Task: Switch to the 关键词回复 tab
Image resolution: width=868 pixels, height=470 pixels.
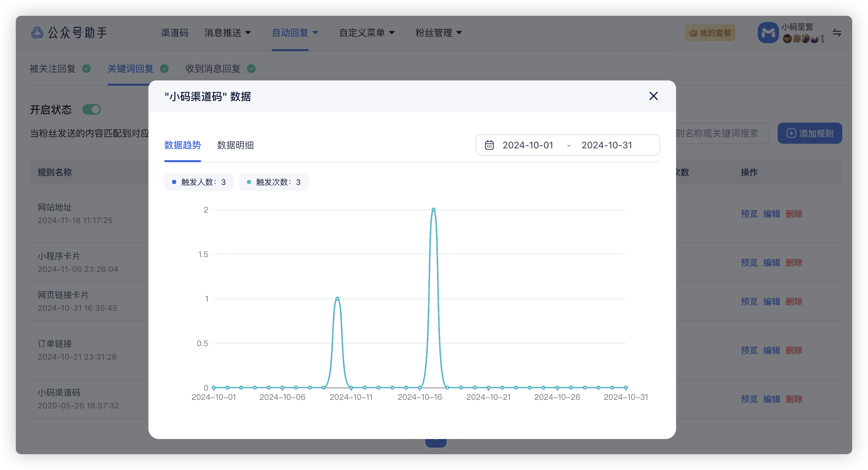Action: [x=130, y=69]
